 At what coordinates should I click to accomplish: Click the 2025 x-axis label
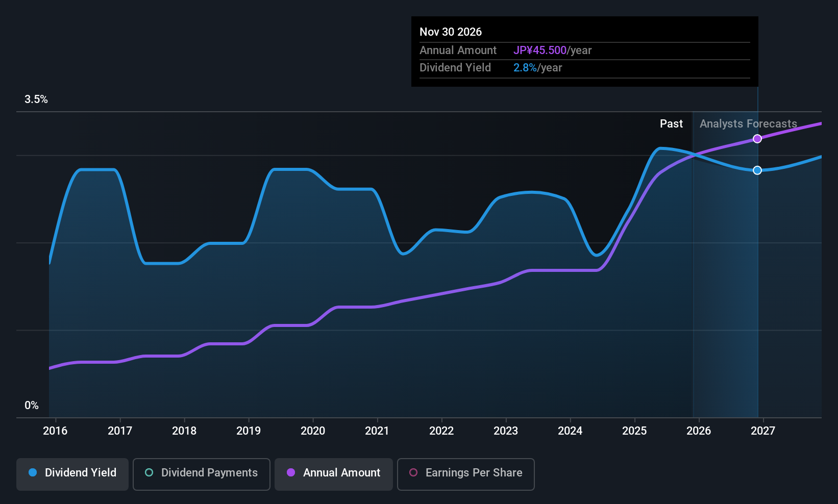634,431
